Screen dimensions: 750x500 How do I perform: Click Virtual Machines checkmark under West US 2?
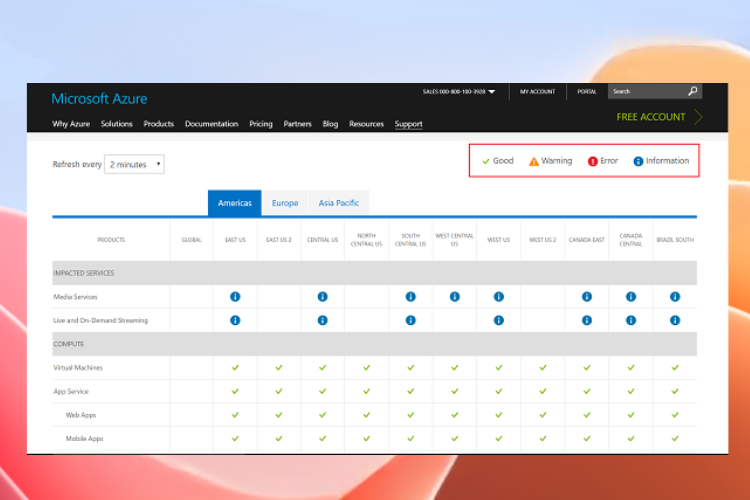pyautogui.click(x=542, y=367)
